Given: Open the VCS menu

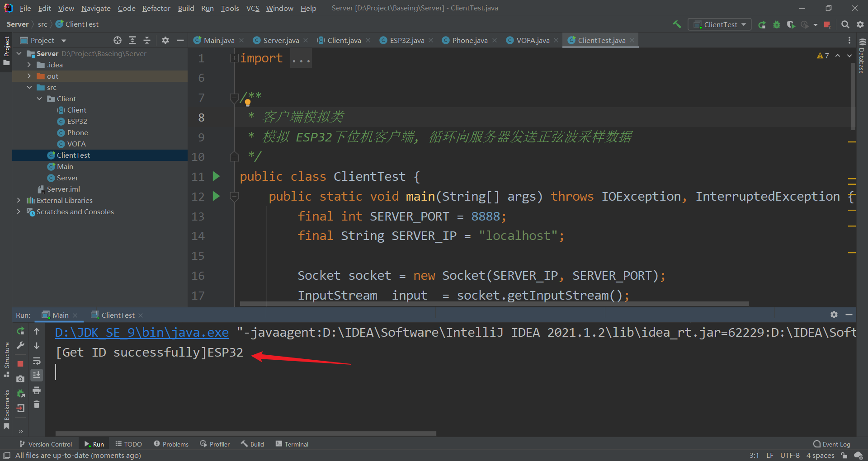Looking at the screenshot, I should [252, 8].
